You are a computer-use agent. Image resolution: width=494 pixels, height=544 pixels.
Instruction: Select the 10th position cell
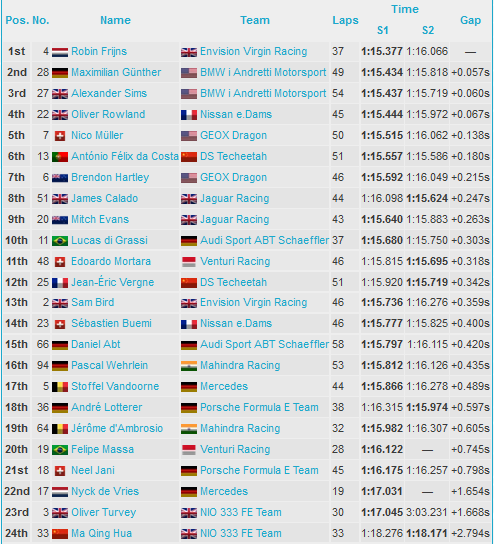[x=16, y=240]
